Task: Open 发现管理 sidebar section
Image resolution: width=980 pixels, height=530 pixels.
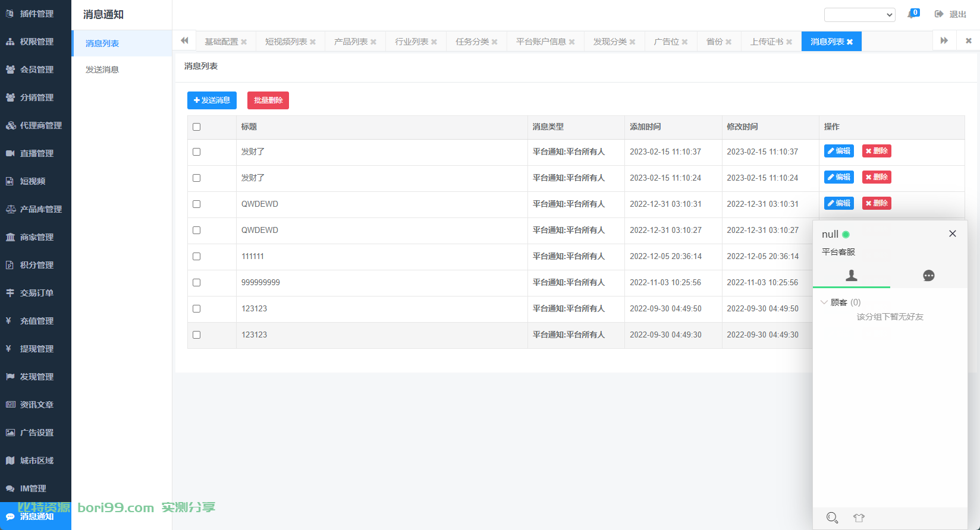Action: (36, 377)
